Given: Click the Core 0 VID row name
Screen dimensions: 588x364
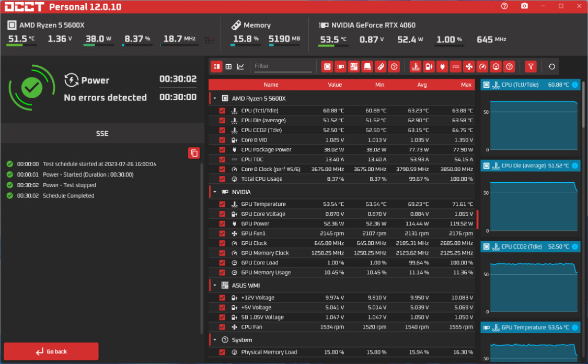Looking at the screenshot, I should [254, 140].
